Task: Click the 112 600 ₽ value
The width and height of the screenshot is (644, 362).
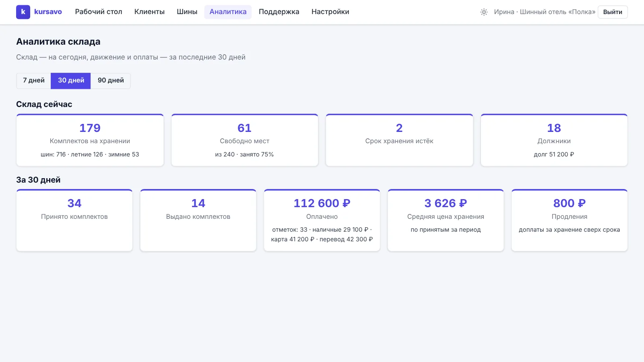Action: pos(322,204)
